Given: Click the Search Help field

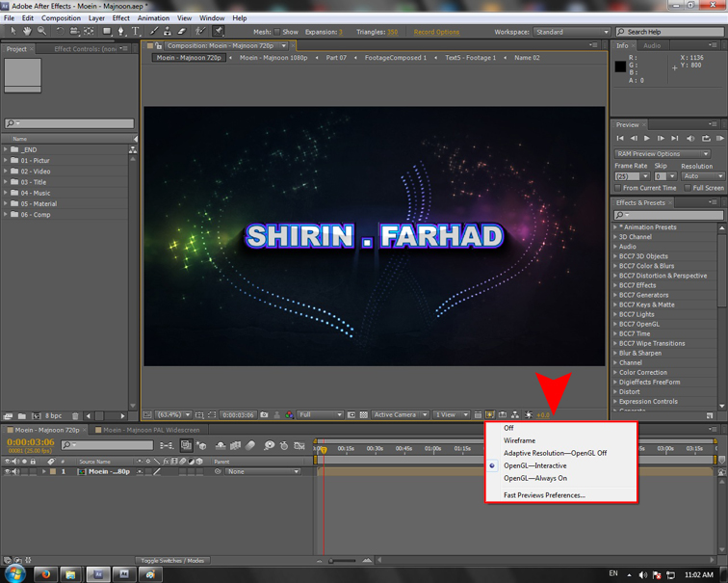Looking at the screenshot, I should pos(669,32).
